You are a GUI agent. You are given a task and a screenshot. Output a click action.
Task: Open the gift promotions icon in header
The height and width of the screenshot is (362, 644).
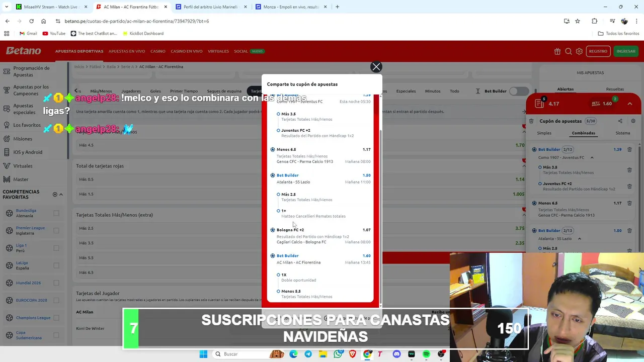coord(557,51)
